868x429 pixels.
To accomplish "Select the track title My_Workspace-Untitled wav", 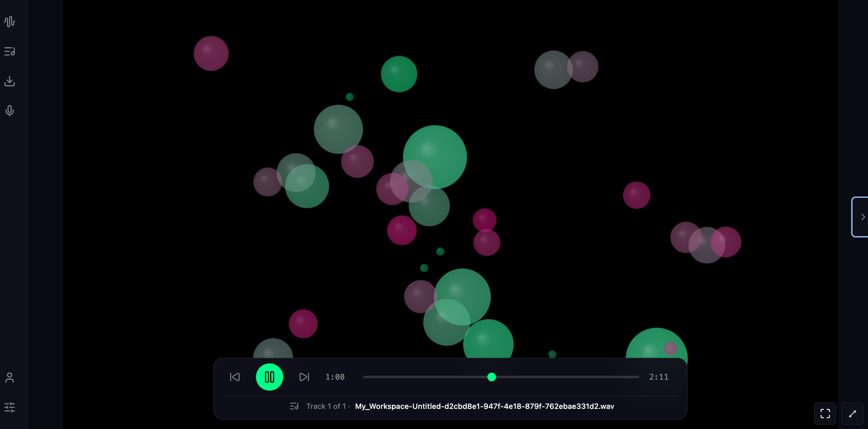I will 484,406.
